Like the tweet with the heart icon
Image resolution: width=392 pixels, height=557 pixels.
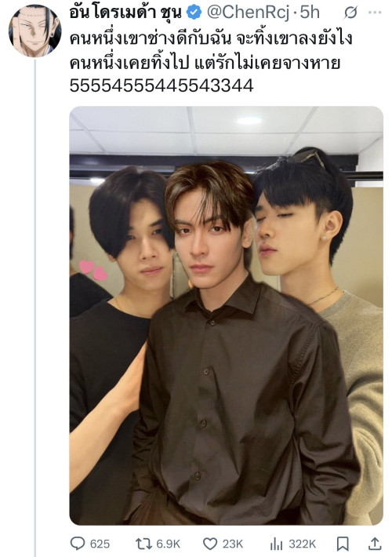(210, 544)
